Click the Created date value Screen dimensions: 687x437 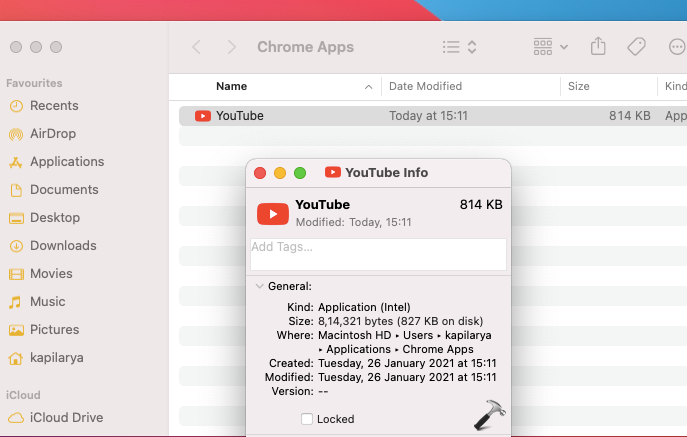pos(407,363)
